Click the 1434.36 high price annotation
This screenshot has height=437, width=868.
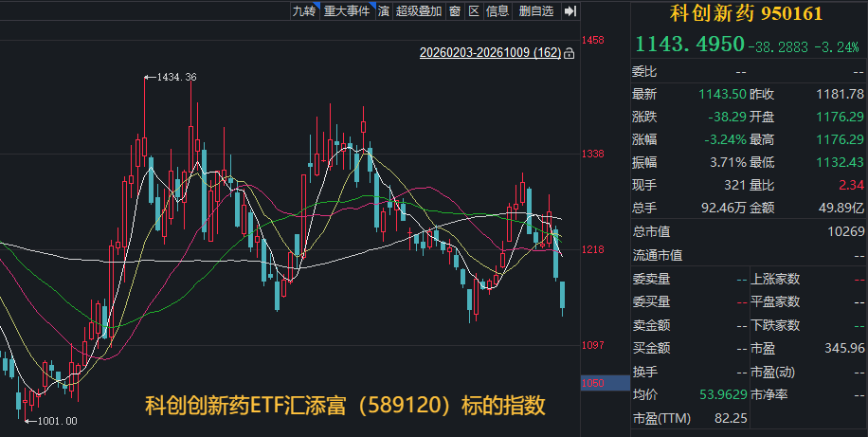pos(176,78)
